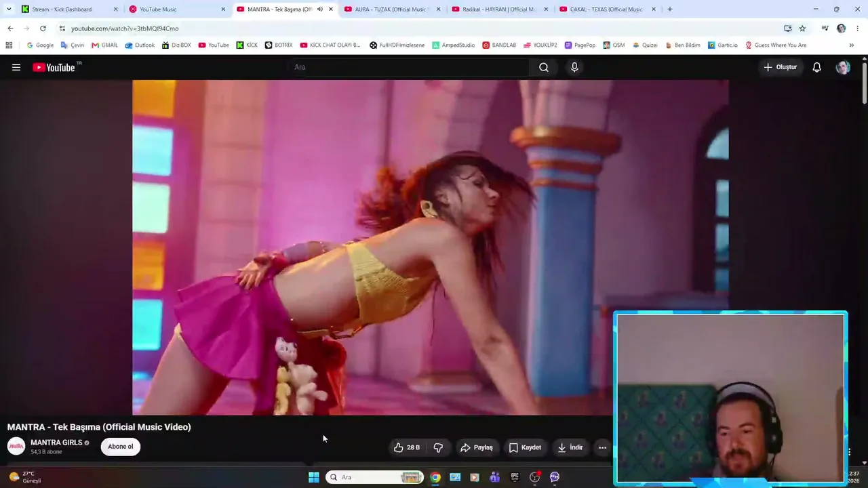
Task: Save the video with Kaydet
Action: point(525,447)
